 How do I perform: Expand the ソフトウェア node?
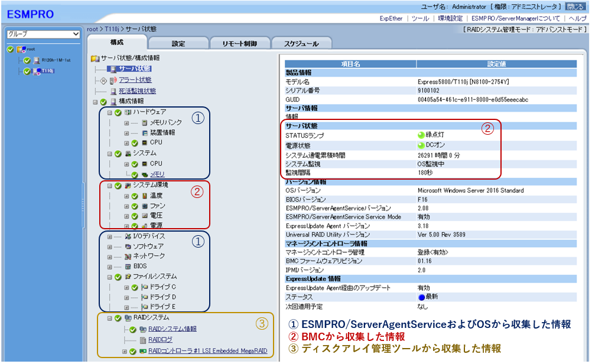click(x=109, y=247)
